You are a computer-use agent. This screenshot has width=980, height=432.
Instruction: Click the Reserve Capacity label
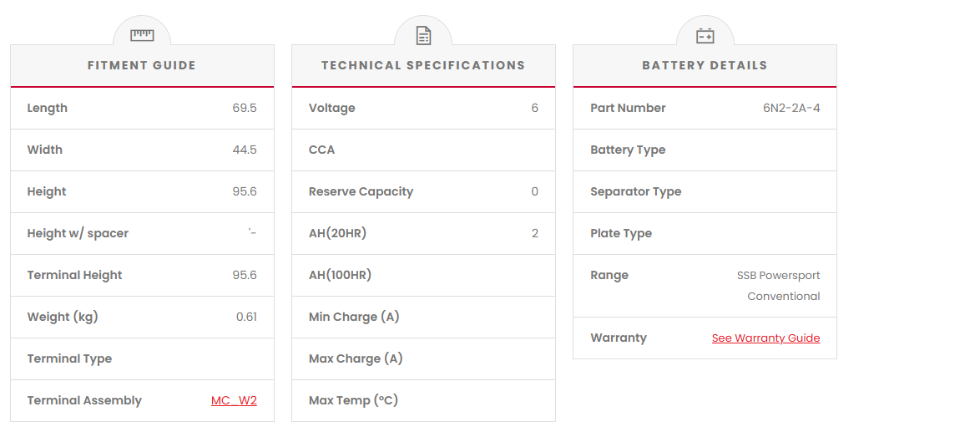click(361, 191)
